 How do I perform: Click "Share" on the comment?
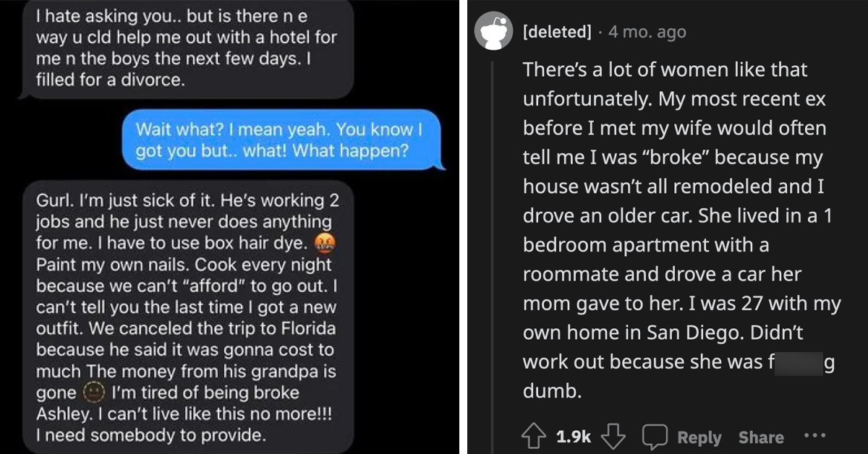tap(761, 437)
